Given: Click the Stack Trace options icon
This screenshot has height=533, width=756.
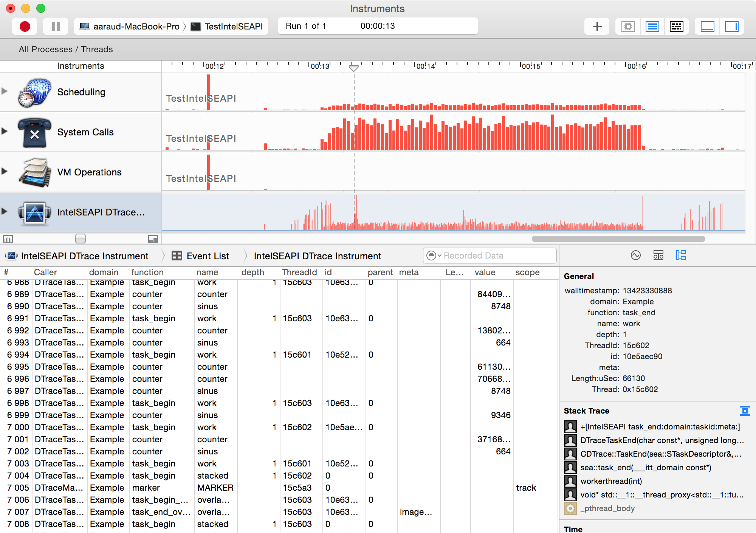Looking at the screenshot, I should coord(745,411).
